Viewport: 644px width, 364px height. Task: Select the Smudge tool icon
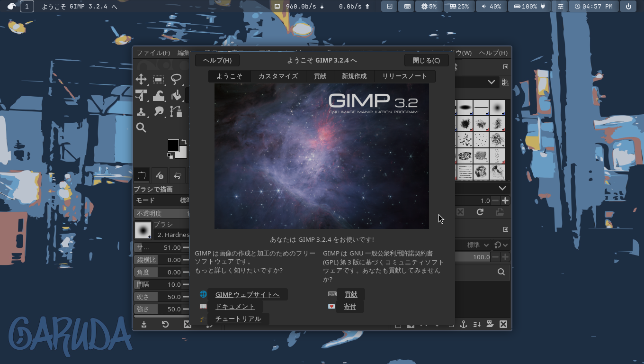pos(159,112)
